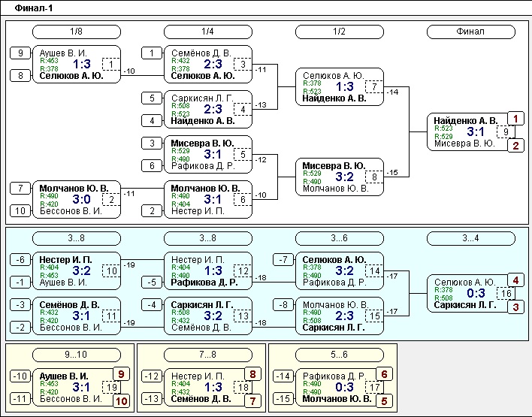Click loser box -8 beside Молчанов Ю. В.
This screenshot has width=532, height=417.
pyautogui.click(x=283, y=305)
